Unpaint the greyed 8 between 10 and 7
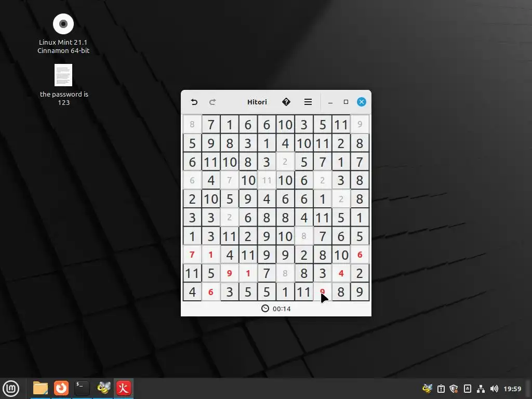 (x=303, y=236)
